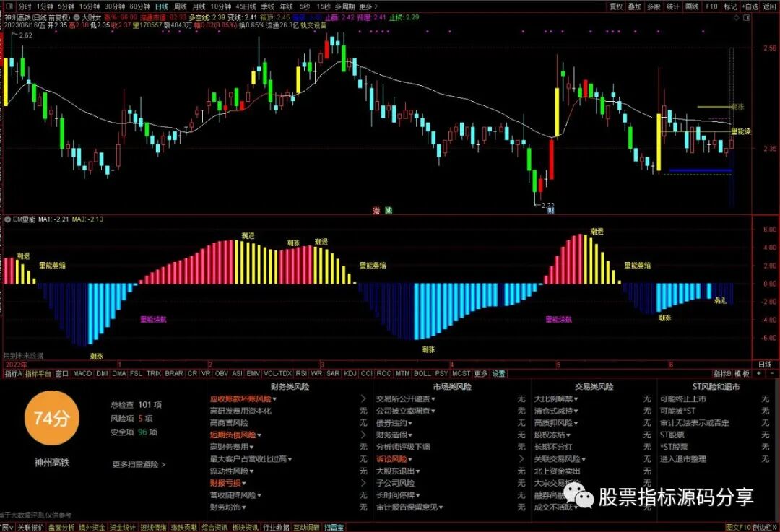Select the 周线 weekly period

[x=181, y=6]
